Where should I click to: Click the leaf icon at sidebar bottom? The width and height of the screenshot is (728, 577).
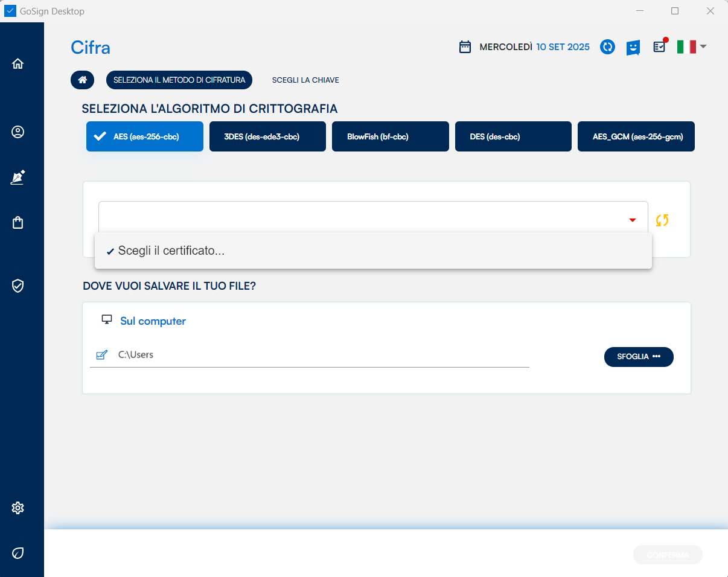tap(18, 553)
